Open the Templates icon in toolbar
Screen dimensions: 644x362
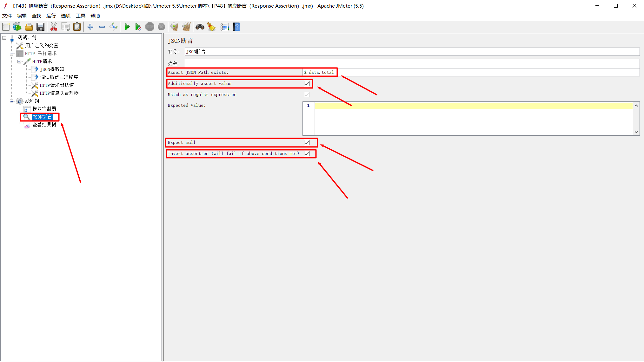(17, 27)
